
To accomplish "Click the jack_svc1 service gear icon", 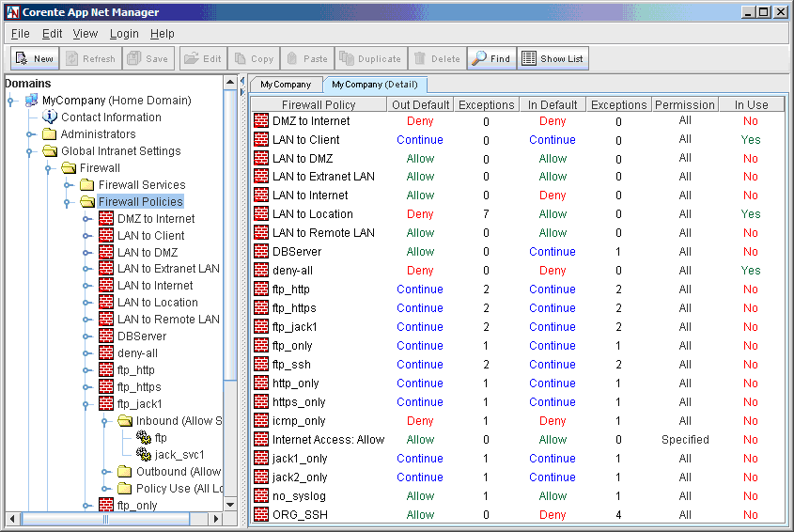I will click(144, 454).
